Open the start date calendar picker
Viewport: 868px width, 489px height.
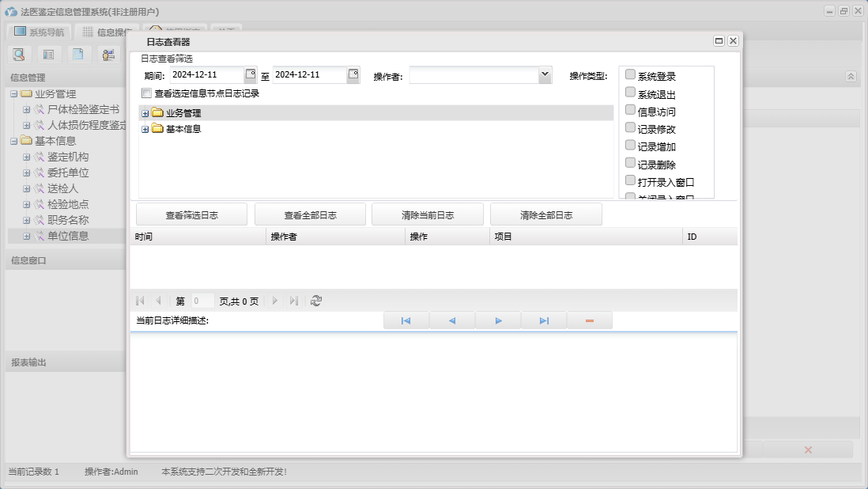click(251, 75)
